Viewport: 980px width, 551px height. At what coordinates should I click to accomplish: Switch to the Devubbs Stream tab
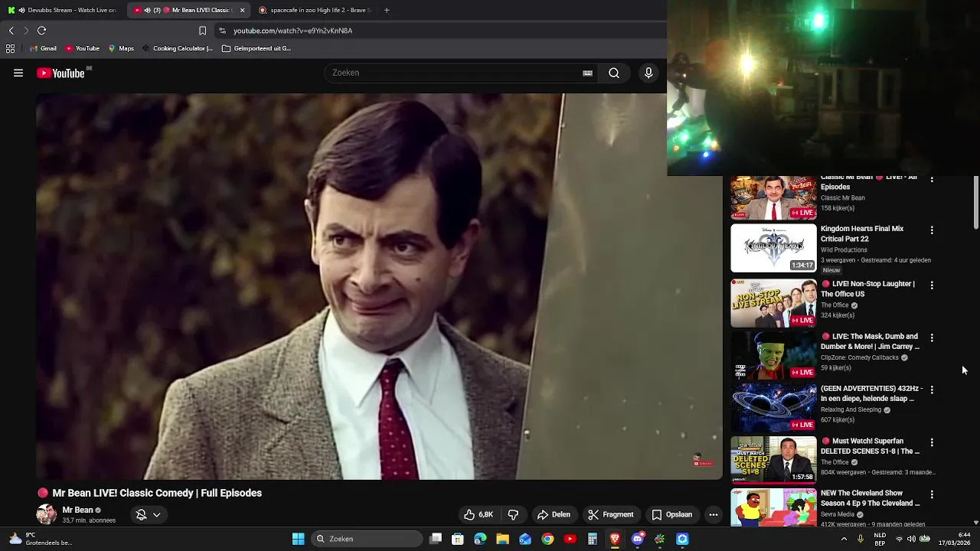click(x=61, y=10)
